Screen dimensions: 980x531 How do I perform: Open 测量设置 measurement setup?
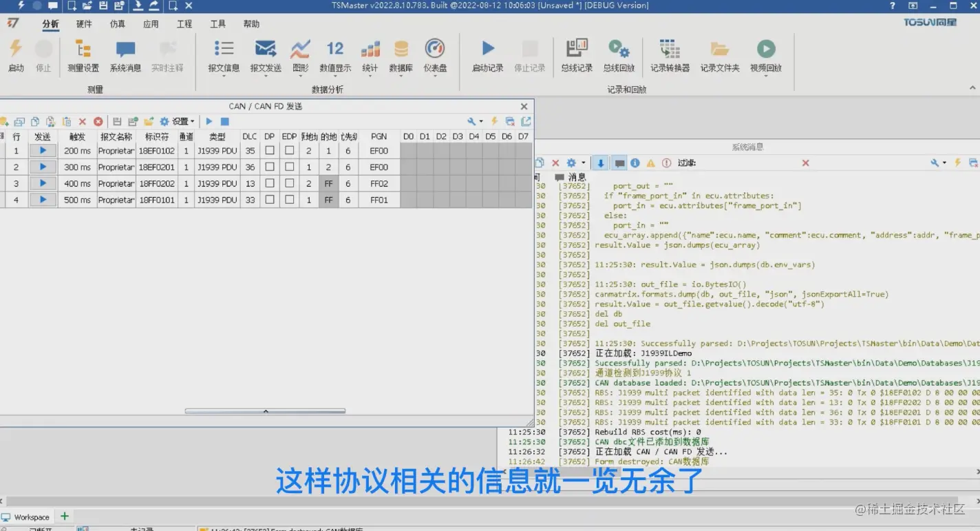pyautogui.click(x=83, y=55)
